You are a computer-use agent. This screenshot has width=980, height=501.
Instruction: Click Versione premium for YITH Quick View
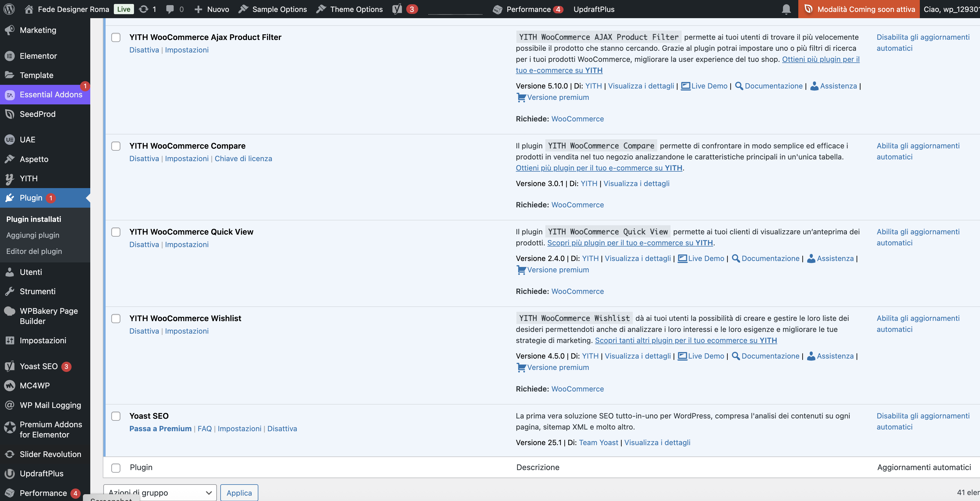tap(552, 270)
